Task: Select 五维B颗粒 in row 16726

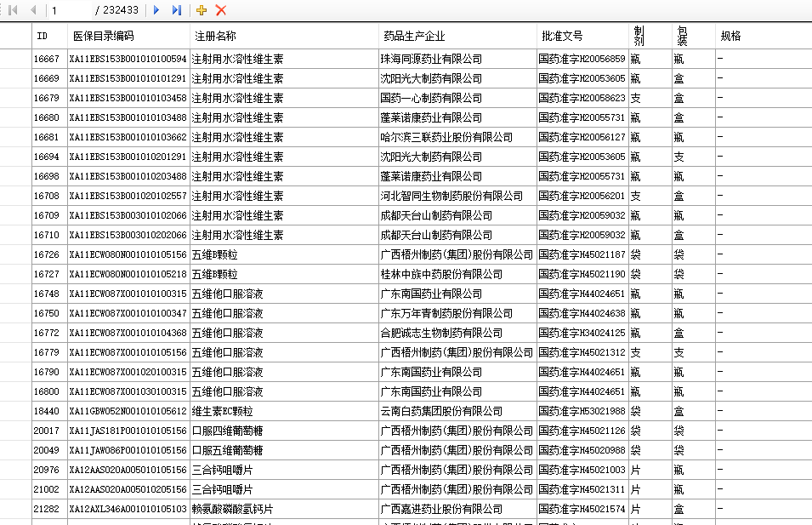Action: [284, 255]
